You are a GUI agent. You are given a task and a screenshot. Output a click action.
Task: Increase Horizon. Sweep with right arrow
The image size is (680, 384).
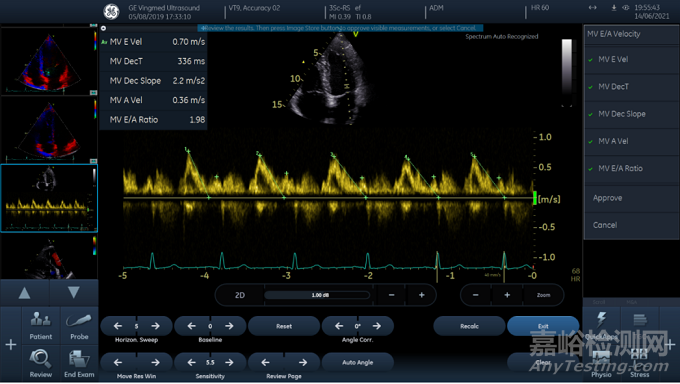coord(155,326)
